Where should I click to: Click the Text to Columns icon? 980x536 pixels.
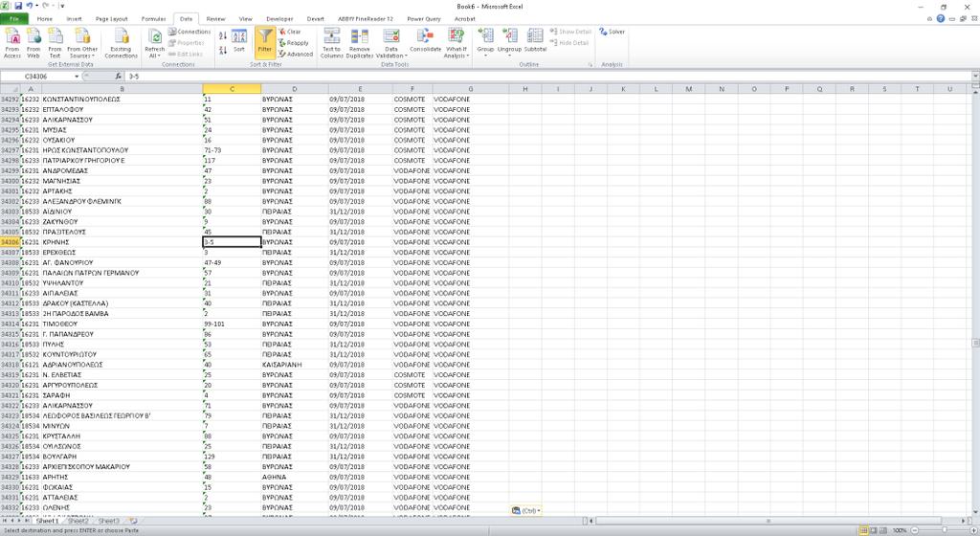point(332,43)
